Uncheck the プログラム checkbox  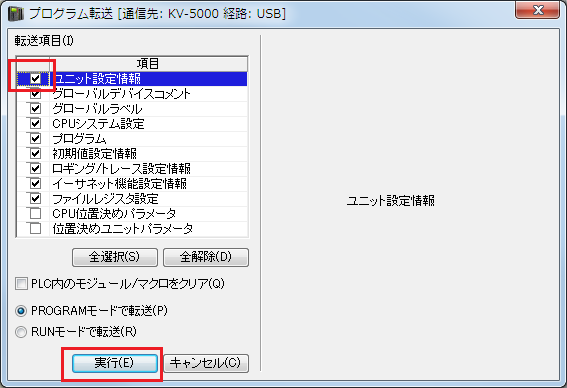(x=35, y=138)
